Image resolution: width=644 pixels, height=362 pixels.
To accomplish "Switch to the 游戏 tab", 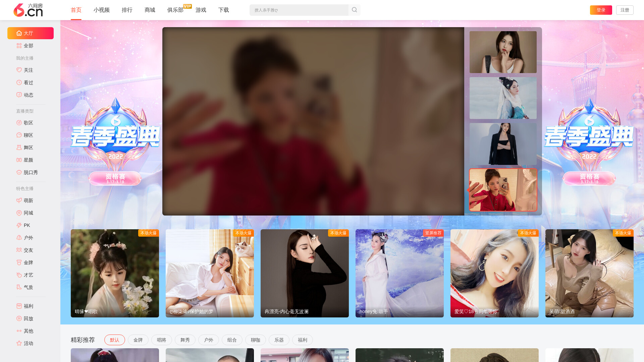I will pyautogui.click(x=201, y=10).
